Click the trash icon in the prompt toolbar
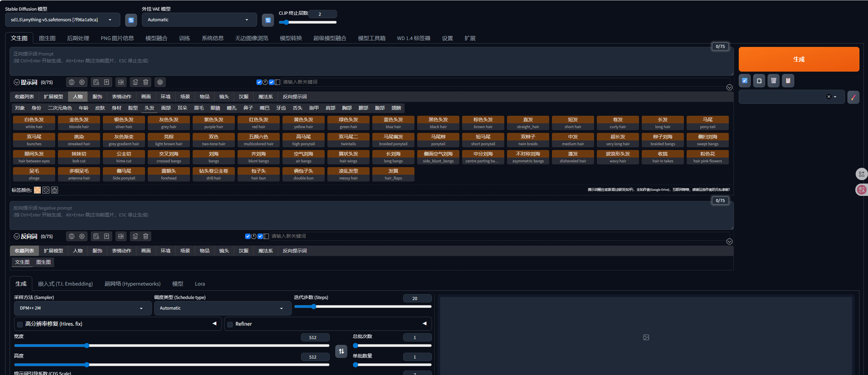868x375 pixels. pyautogui.click(x=146, y=82)
